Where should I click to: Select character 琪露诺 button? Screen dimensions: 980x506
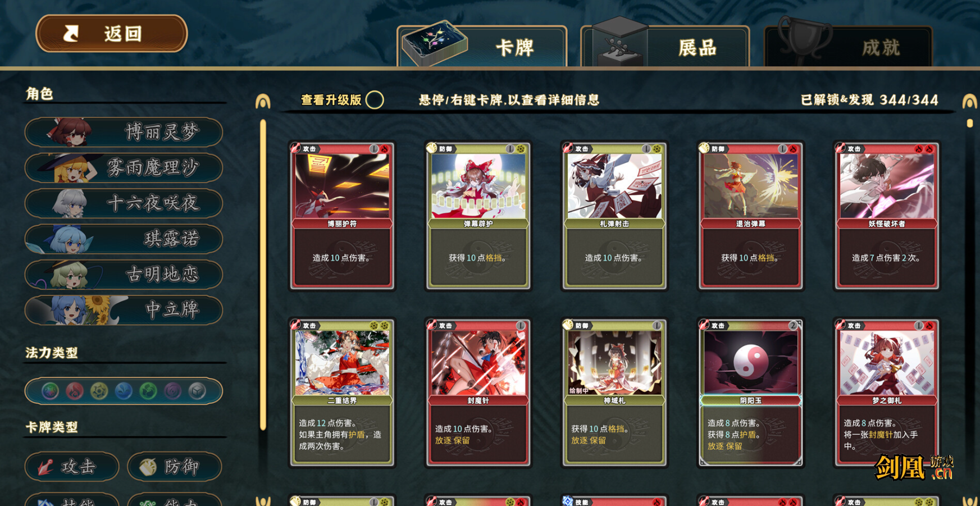click(x=124, y=239)
